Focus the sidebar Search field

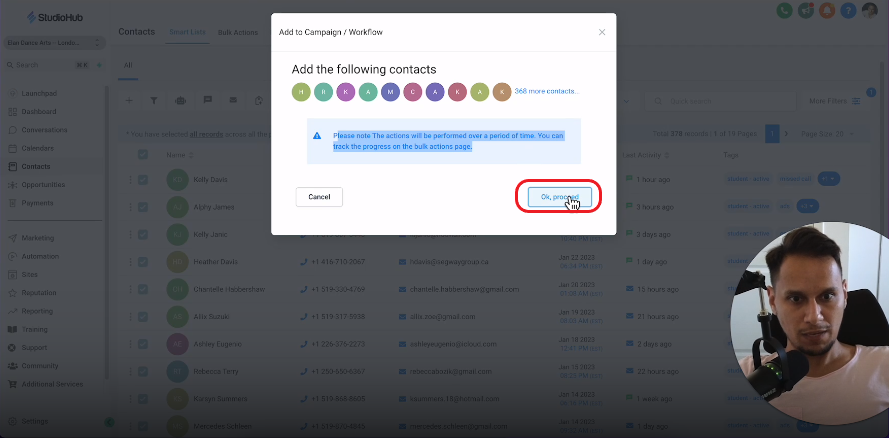40,65
